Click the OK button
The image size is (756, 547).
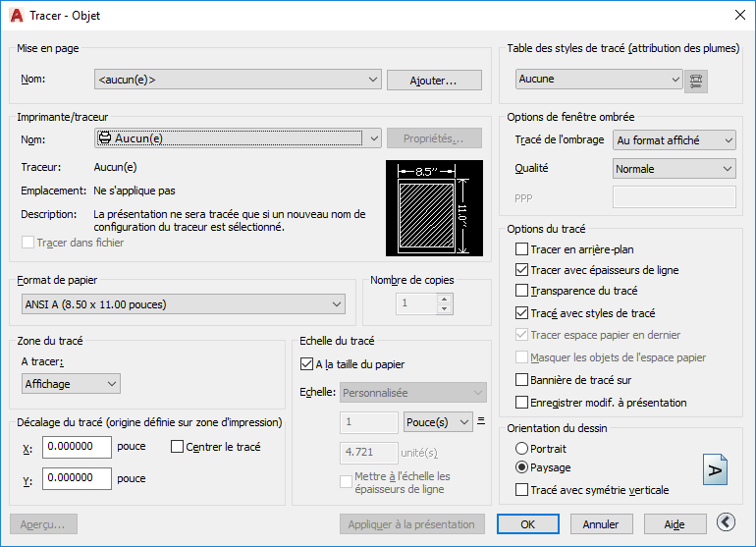(528, 524)
